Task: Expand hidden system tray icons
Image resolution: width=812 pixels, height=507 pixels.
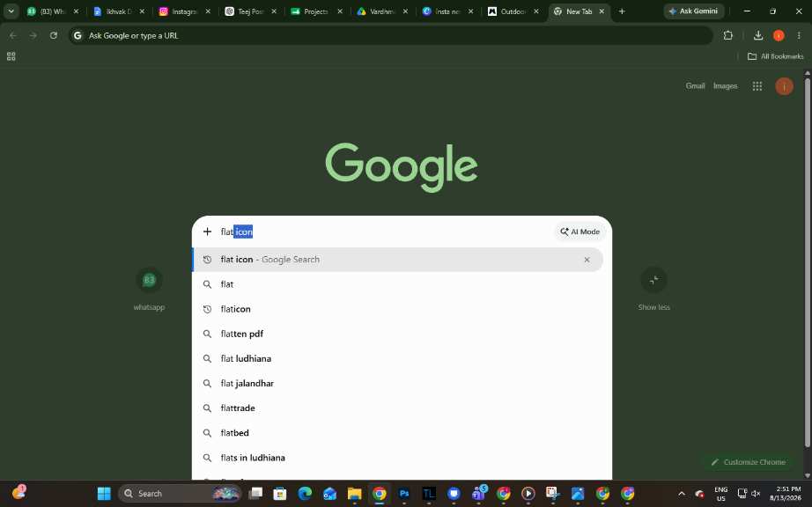Action: [682, 494]
